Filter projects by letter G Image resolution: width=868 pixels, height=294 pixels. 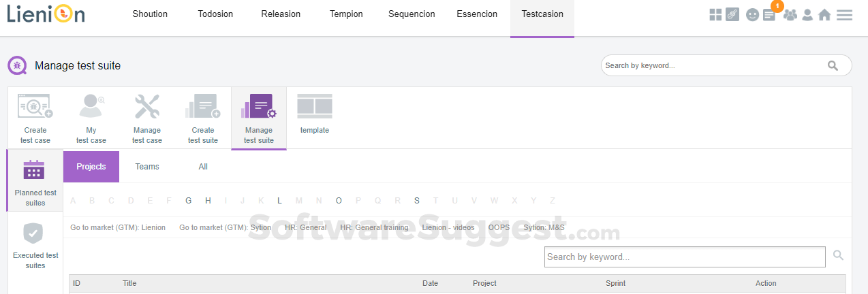coord(189,200)
